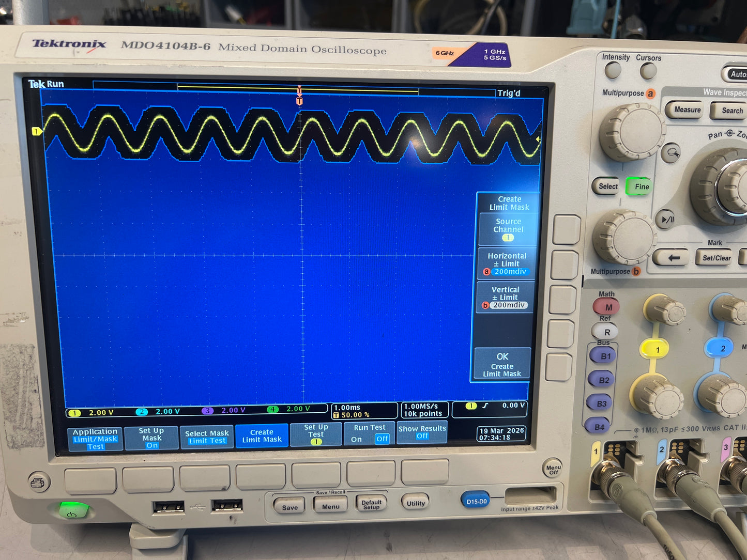Select the Set Up Mask On item
Image resolution: width=747 pixels, height=560 pixels.
pos(151,438)
